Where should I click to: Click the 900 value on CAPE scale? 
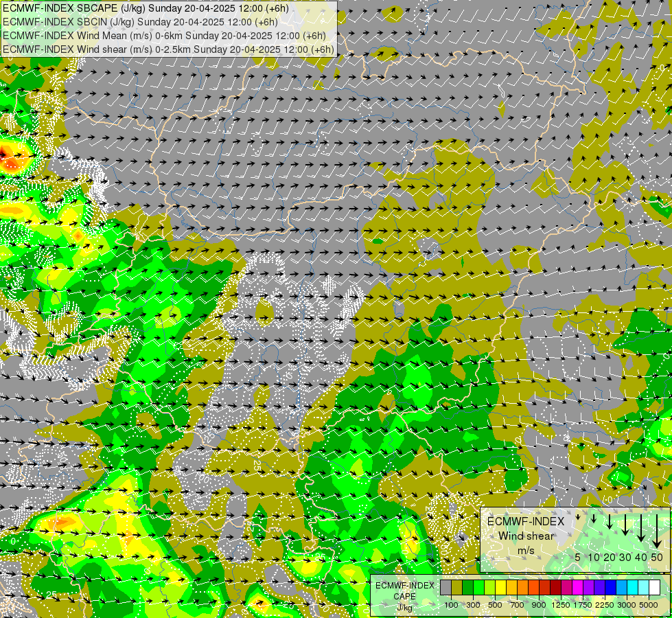click(x=539, y=605)
